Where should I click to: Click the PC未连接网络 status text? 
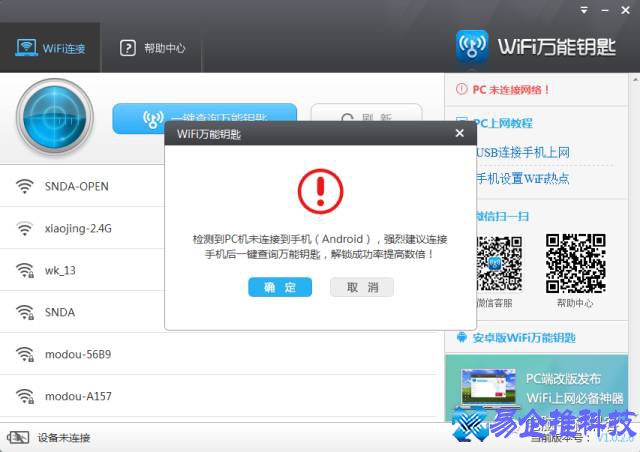pos(511,89)
